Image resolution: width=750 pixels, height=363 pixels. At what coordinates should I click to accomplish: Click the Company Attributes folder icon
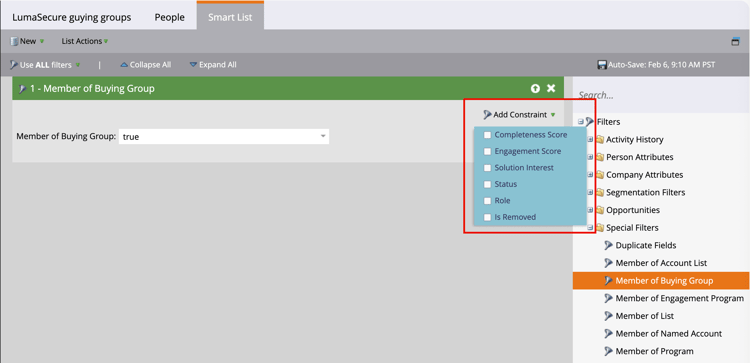600,175
